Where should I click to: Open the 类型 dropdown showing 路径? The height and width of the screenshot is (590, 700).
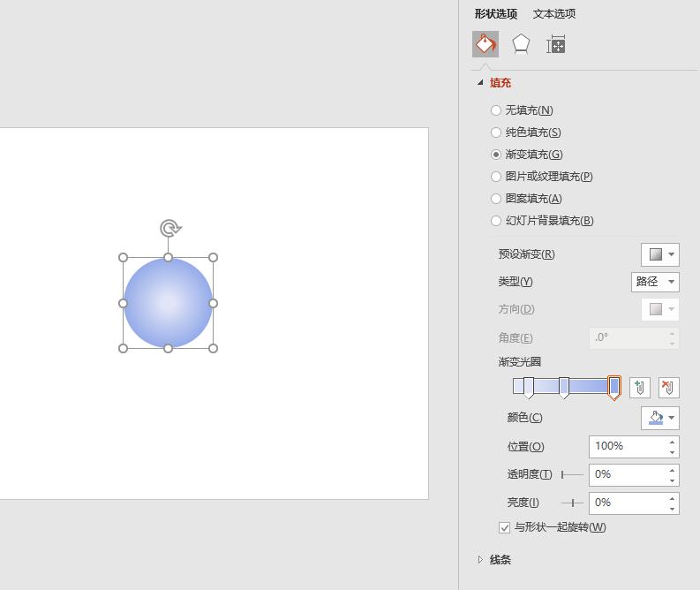655,282
